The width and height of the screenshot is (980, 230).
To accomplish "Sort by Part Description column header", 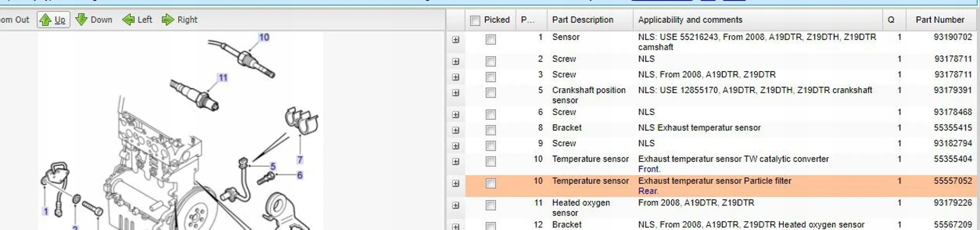I will point(583,20).
